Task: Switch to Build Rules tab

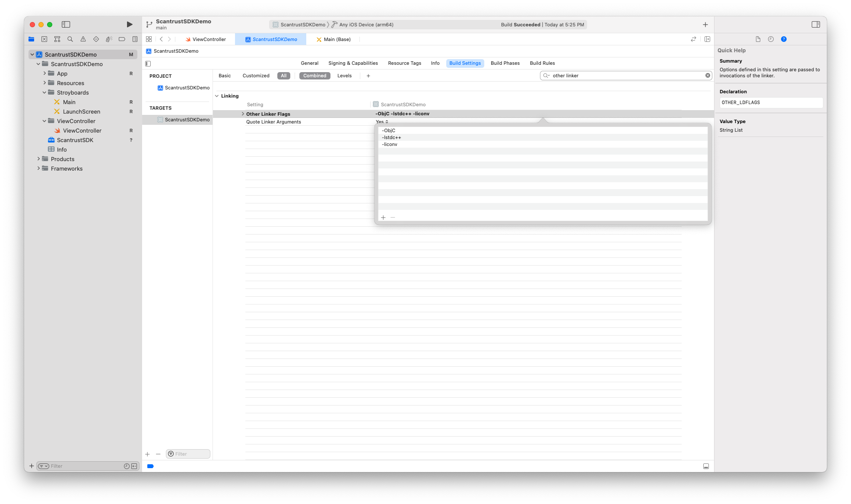Action: click(x=542, y=63)
